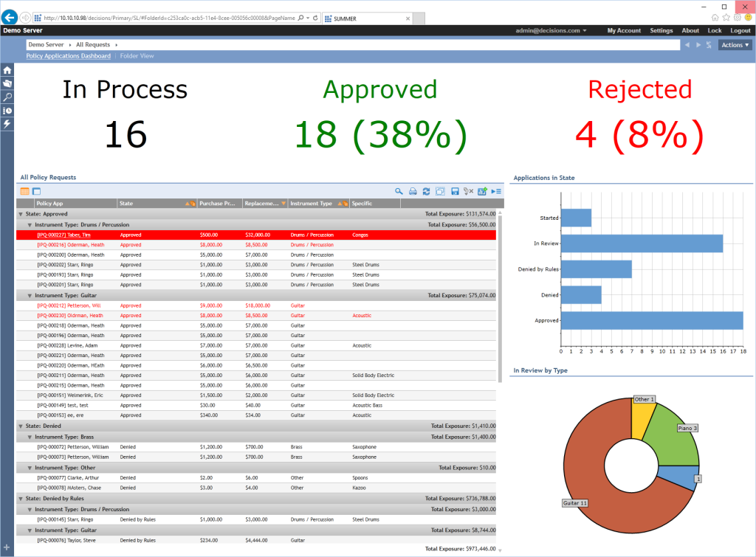
Task: Click the Logout button
Action: (x=740, y=31)
